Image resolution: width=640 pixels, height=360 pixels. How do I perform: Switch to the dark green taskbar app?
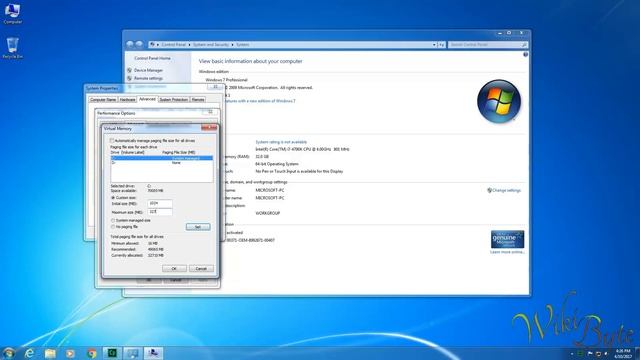(x=112, y=353)
